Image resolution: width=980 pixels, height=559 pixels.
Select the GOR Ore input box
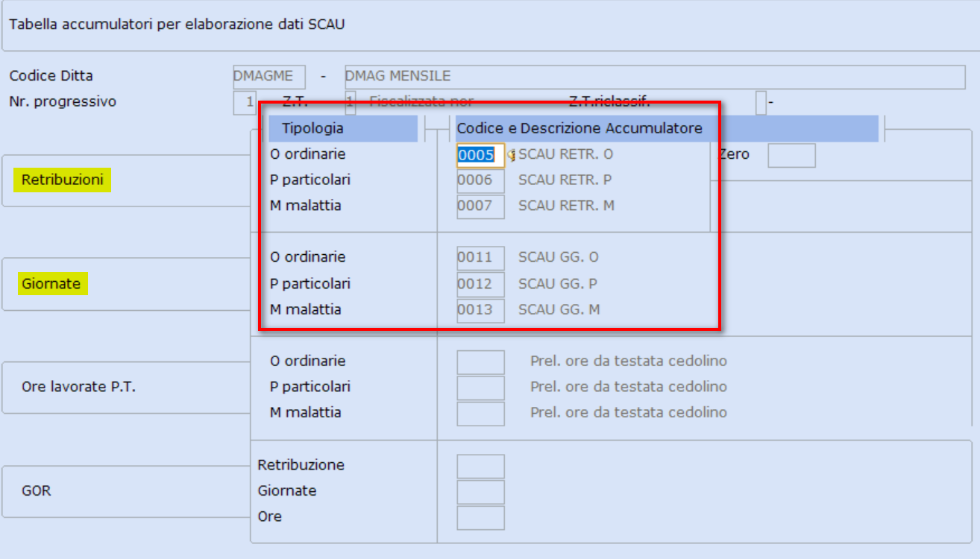[481, 518]
